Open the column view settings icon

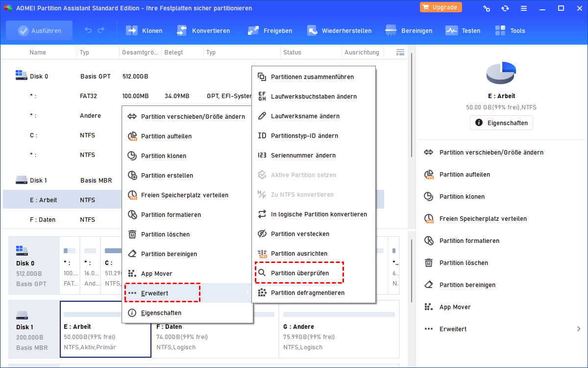pos(400,52)
